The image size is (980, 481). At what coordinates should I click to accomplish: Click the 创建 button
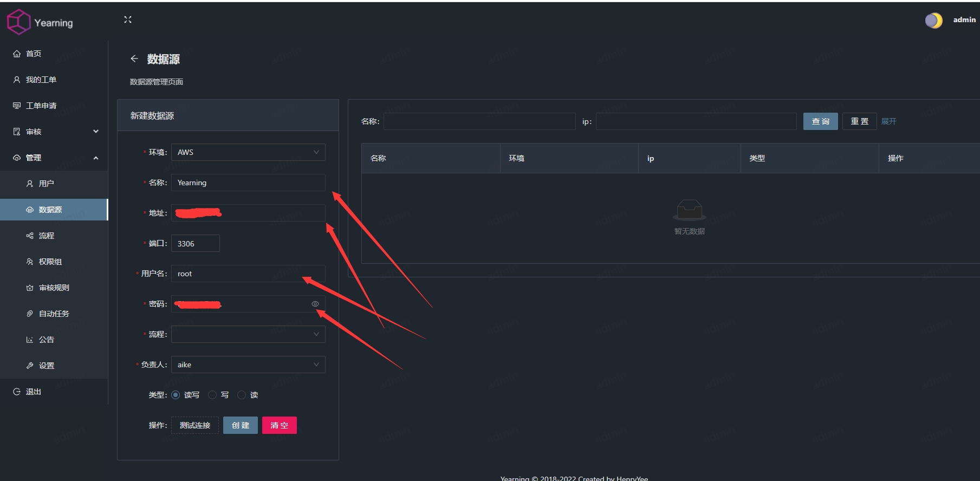tap(241, 425)
